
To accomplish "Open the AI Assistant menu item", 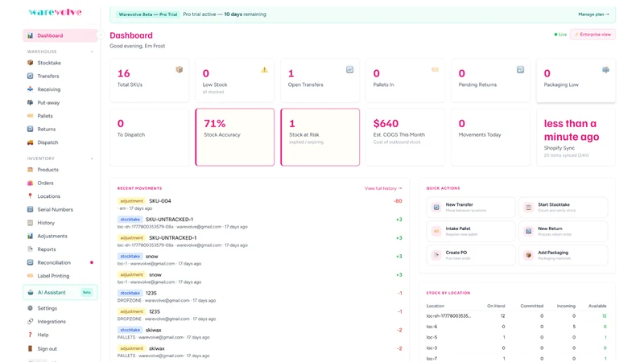I will click(60, 292).
